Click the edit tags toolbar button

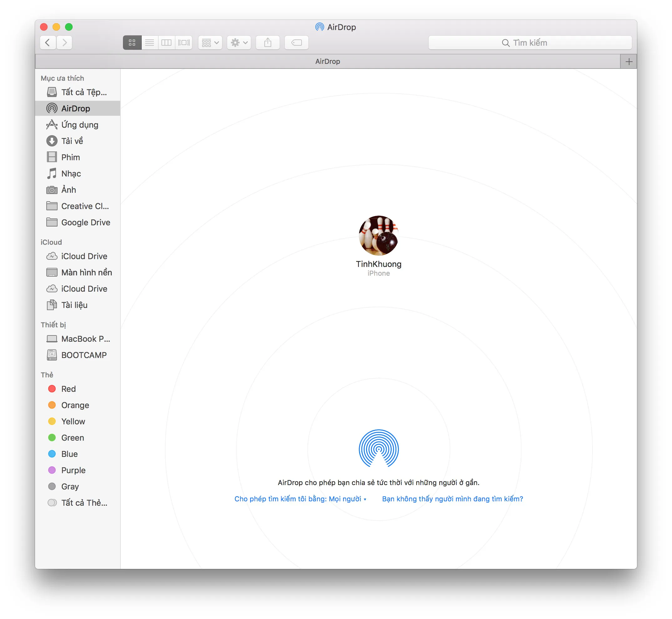pyautogui.click(x=296, y=43)
